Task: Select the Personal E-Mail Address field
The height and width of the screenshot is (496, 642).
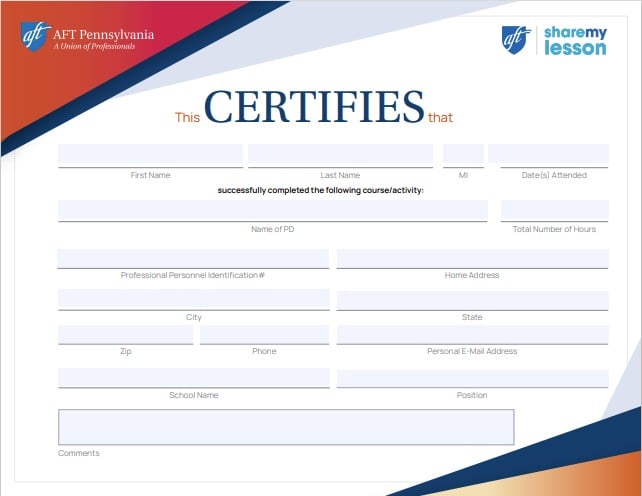Action: tap(472, 335)
